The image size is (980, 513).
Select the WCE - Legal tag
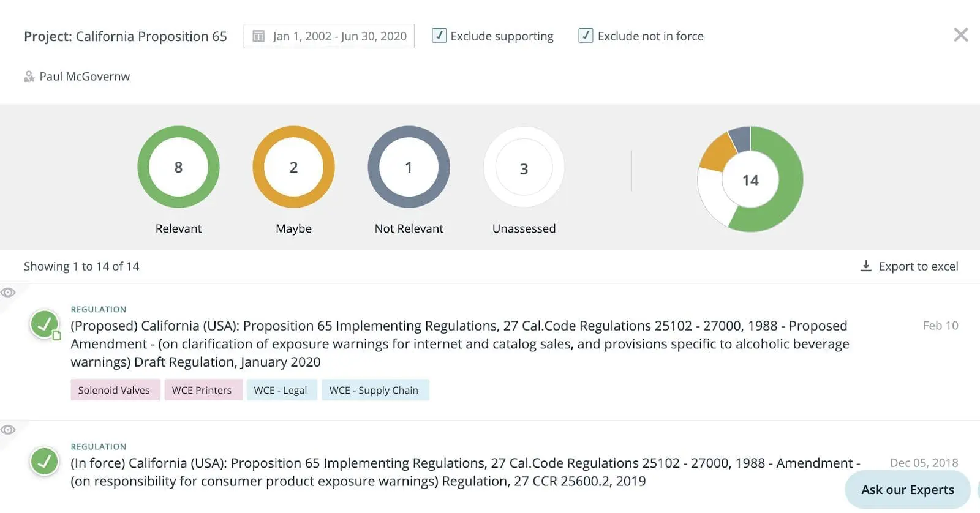coord(282,390)
